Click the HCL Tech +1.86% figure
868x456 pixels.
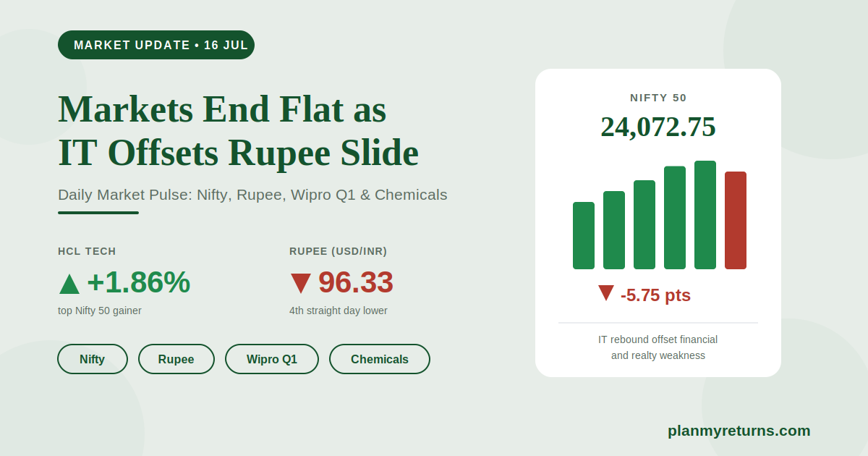point(138,282)
